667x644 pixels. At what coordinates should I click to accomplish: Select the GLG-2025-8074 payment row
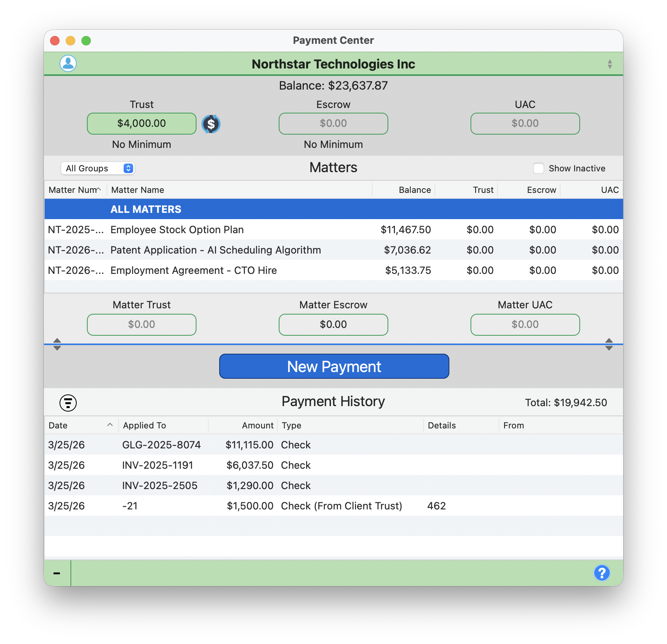pyautogui.click(x=235, y=445)
